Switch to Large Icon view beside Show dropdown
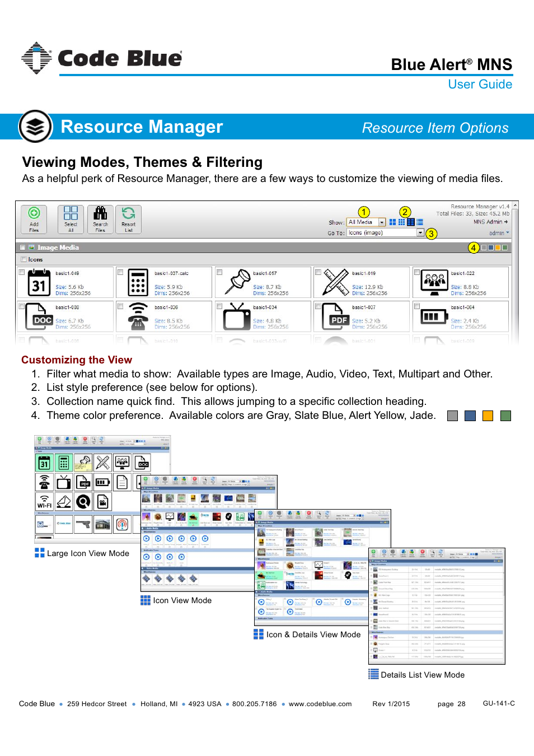Image resolution: width=534 pixels, height=756 pixels. (392, 222)
